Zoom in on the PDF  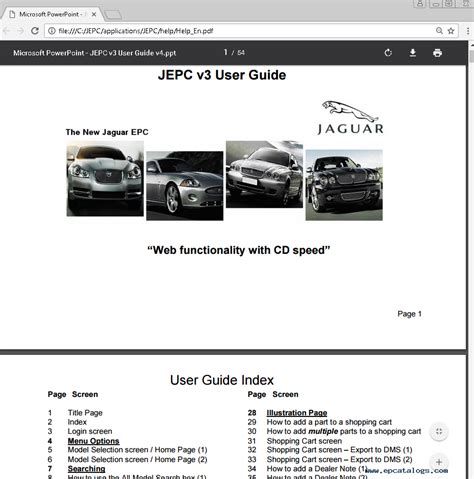pyautogui.click(x=439, y=462)
